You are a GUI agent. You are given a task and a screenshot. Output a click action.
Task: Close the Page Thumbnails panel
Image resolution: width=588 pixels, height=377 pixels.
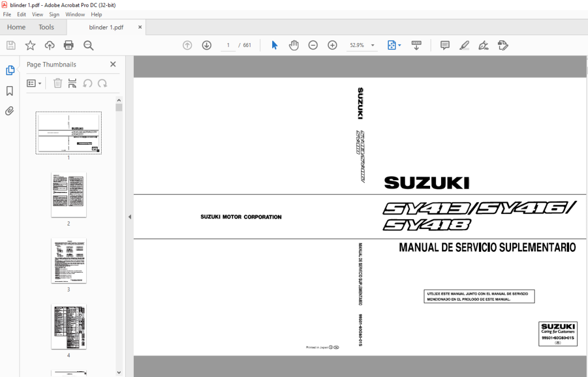[113, 64]
